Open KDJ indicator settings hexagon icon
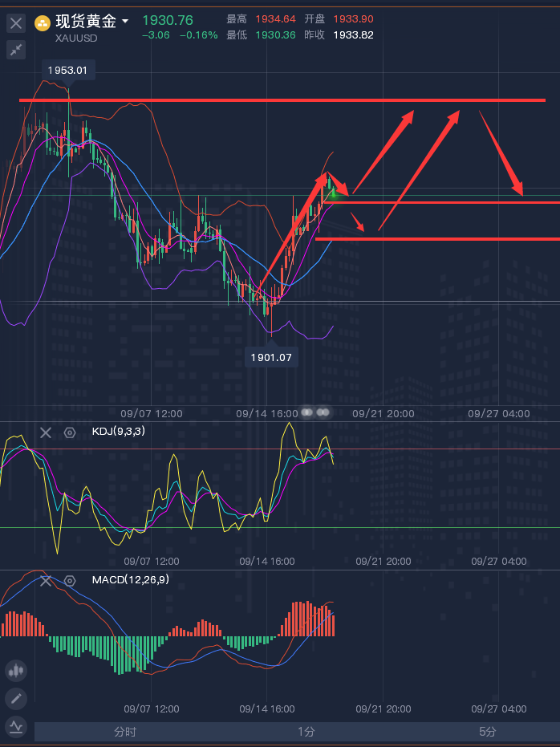 pyautogui.click(x=70, y=432)
